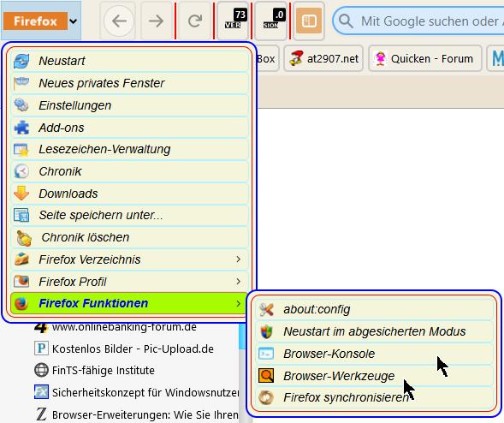Click the orange magnifier Browser-Werkzeuge icon

click(266, 376)
